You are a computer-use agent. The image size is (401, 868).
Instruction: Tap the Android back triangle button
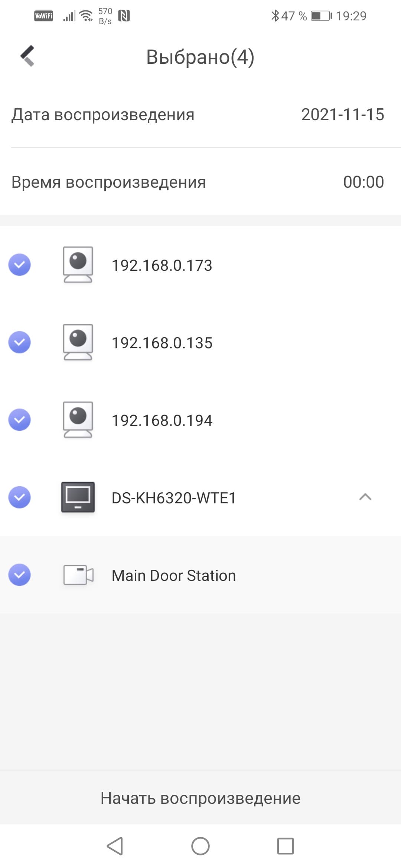115,846
